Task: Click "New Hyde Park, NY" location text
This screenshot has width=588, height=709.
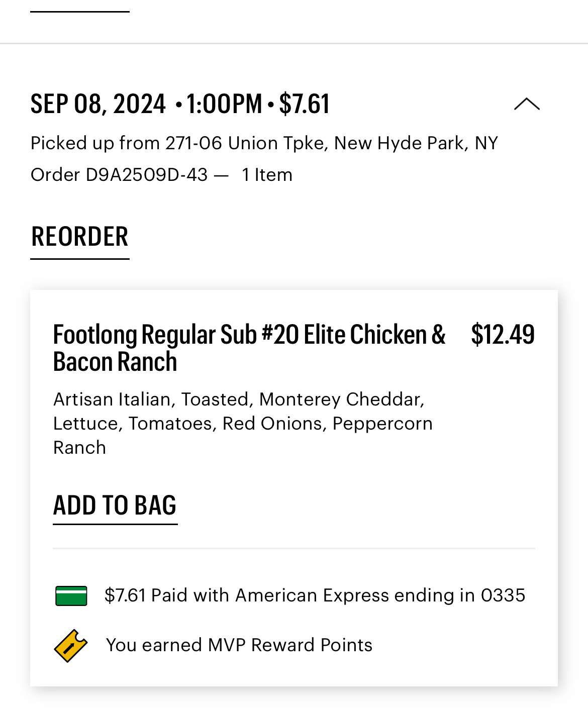Action: 416,143
